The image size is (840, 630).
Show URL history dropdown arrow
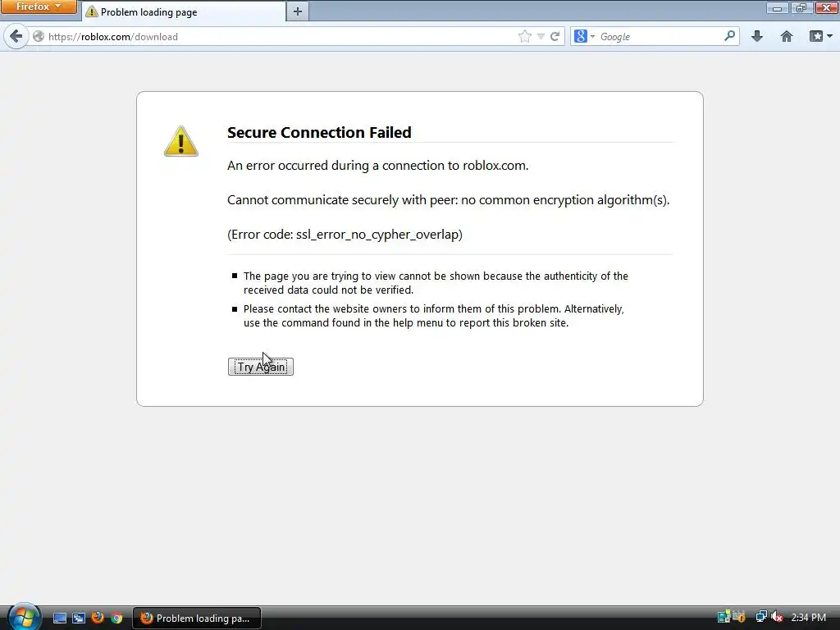point(541,36)
